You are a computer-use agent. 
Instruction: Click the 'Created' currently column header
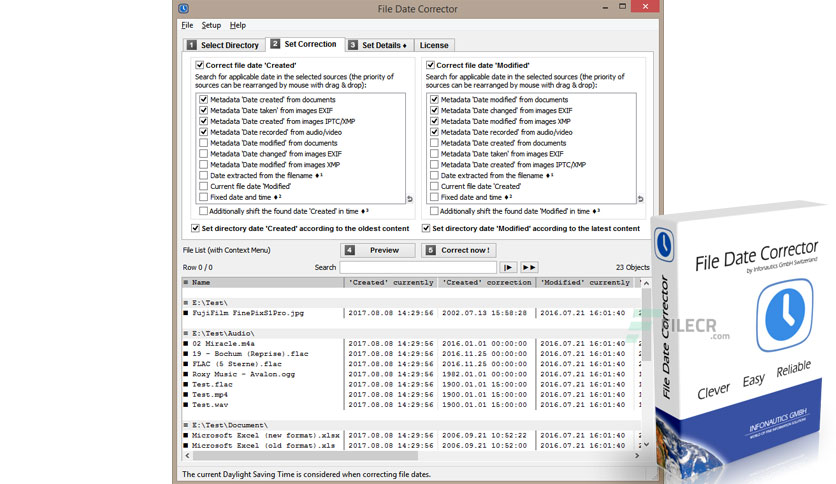click(x=391, y=283)
